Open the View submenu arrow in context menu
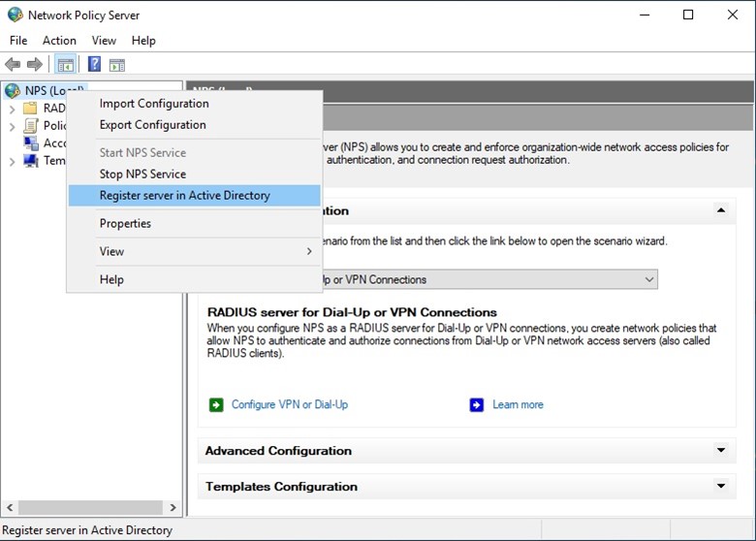 [x=309, y=251]
